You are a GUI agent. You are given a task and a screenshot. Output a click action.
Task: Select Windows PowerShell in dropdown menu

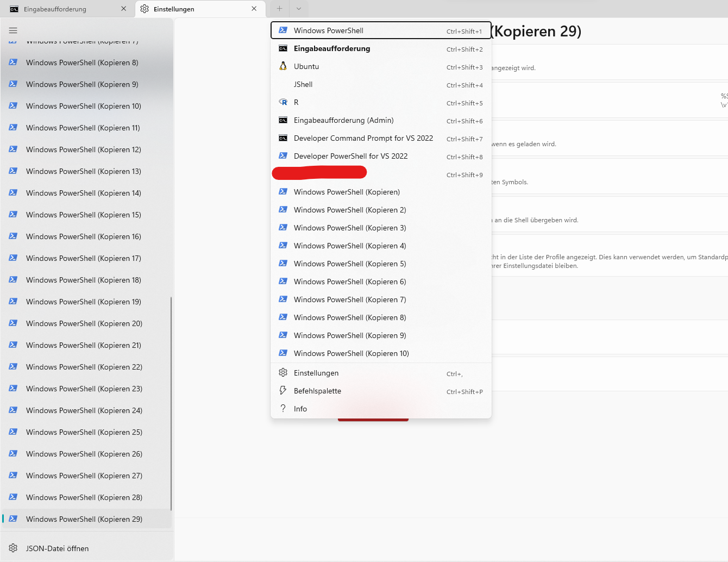381,30
